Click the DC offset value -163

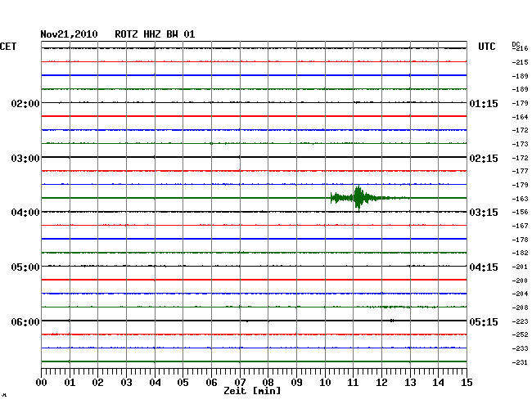tap(520, 199)
